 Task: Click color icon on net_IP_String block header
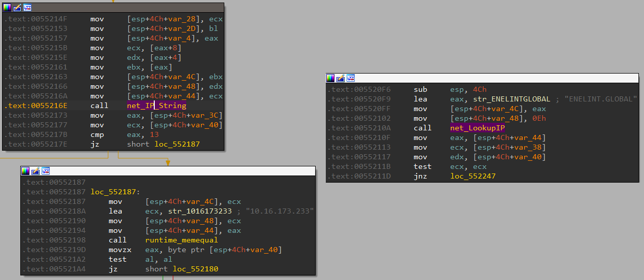tap(7, 8)
